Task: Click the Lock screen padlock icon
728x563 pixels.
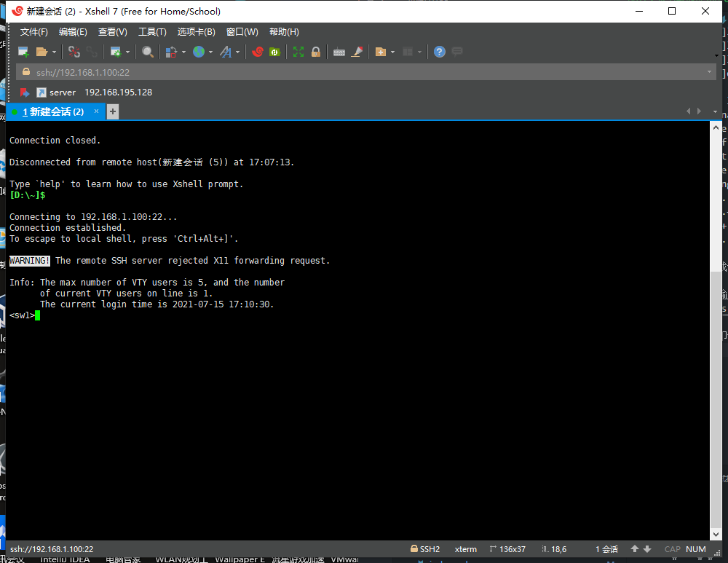Action: (316, 52)
